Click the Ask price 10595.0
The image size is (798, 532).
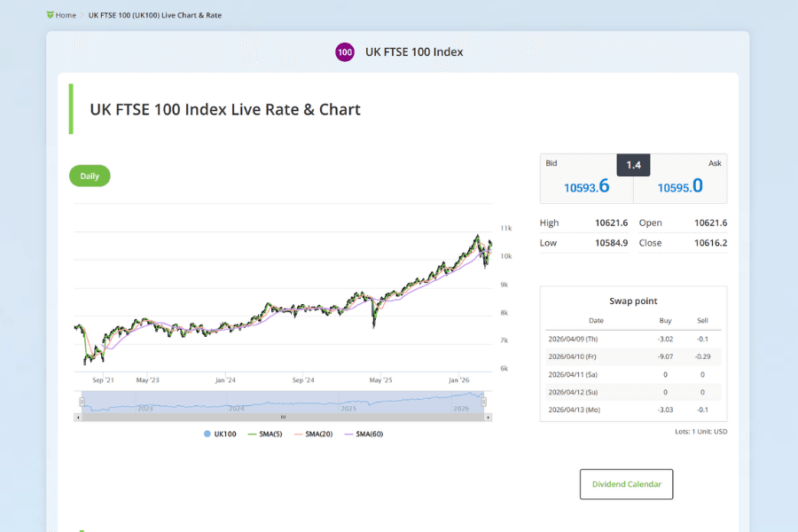[x=681, y=186]
